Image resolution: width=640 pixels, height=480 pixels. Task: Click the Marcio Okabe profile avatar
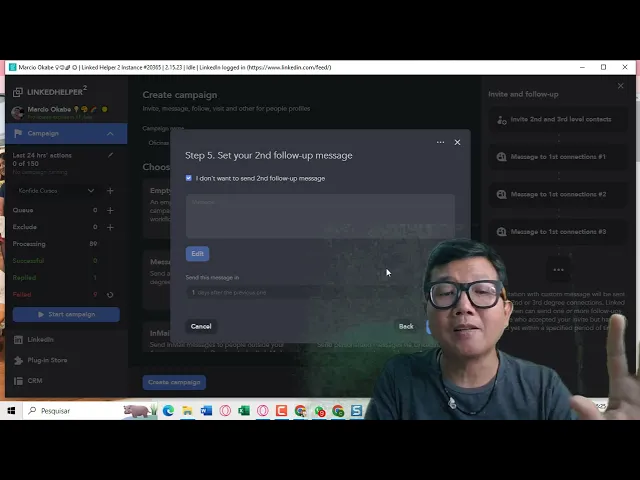pos(18,113)
